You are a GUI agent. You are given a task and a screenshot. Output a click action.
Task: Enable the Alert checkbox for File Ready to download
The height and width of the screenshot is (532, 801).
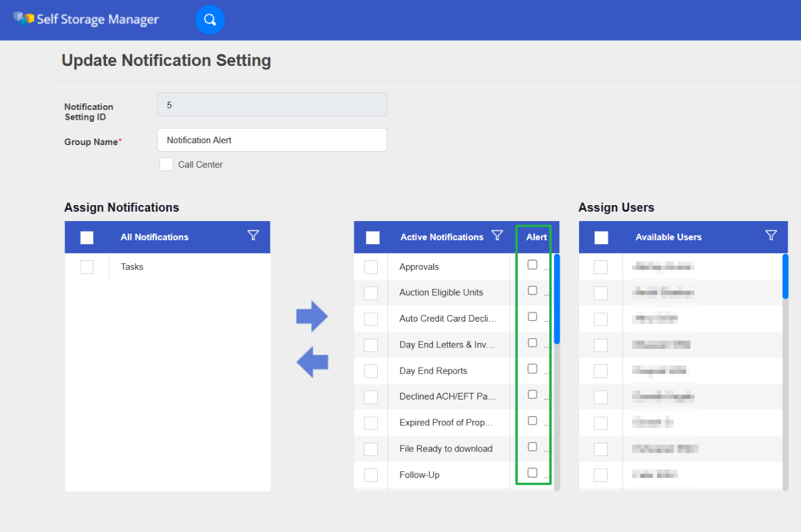click(x=532, y=446)
